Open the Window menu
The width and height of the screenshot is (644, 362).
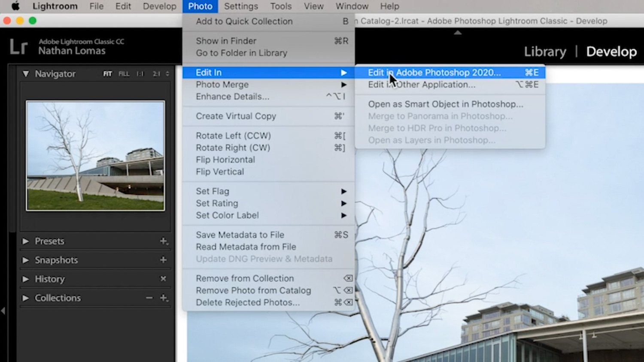(352, 6)
